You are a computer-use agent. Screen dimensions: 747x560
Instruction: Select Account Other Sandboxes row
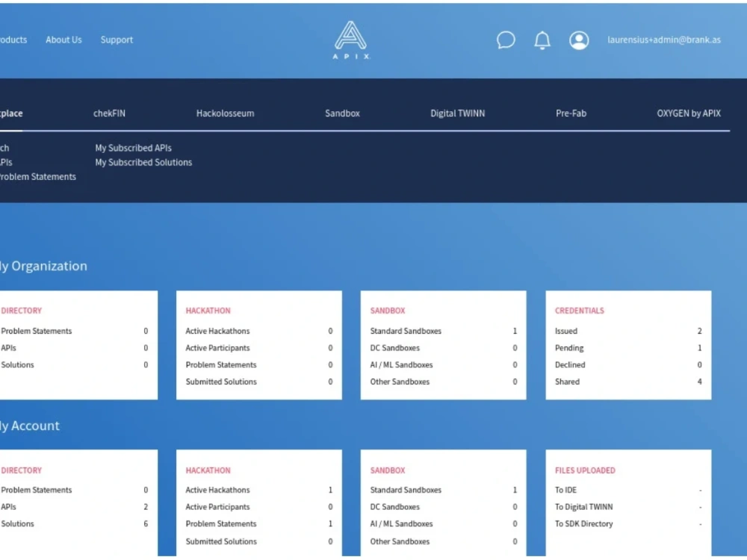click(444, 541)
